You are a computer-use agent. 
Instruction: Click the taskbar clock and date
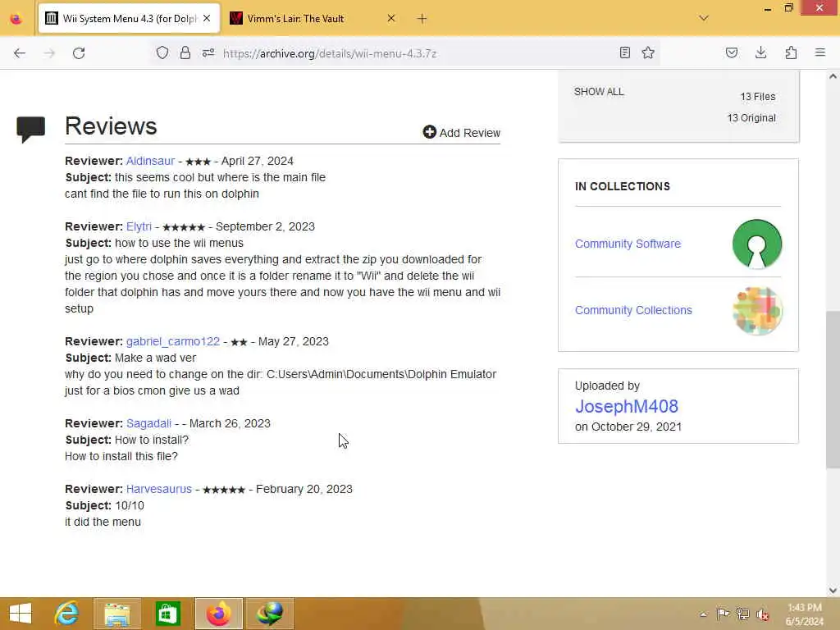pos(805,614)
